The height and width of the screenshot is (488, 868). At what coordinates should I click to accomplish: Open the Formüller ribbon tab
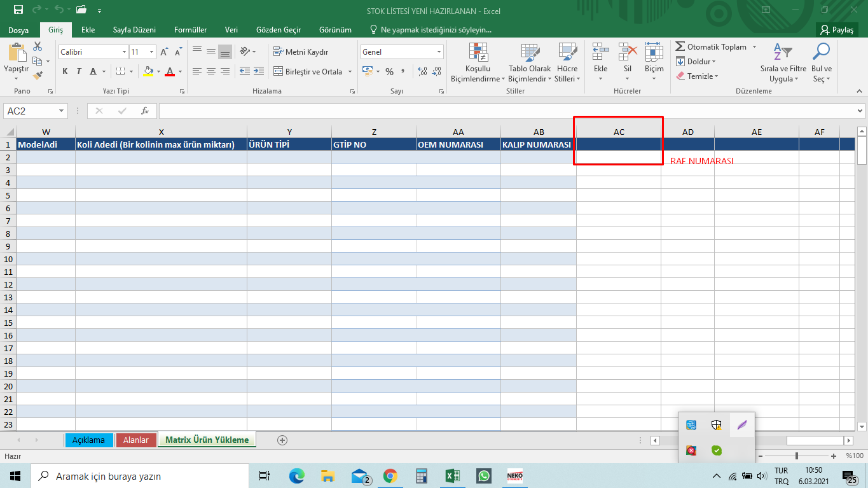190,30
